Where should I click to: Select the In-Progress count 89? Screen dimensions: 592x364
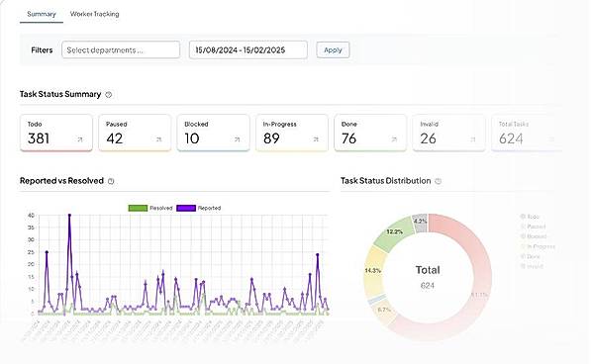[x=271, y=138]
